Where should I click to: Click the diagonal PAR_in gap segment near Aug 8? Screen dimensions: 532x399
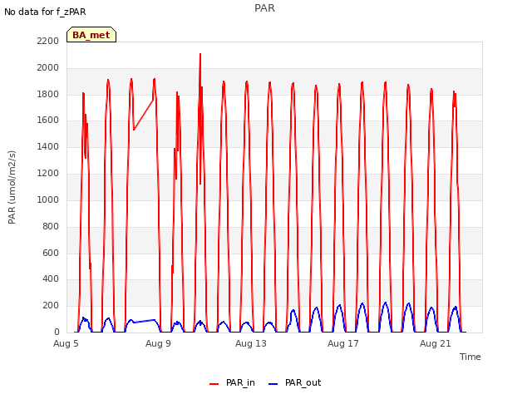click(x=144, y=115)
